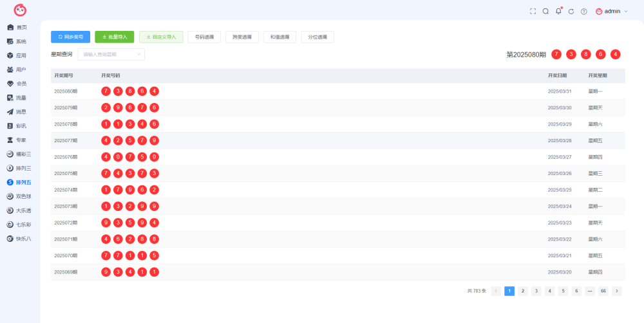Click the panda logo at top left
The width and height of the screenshot is (644, 323).
click(20, 10)
